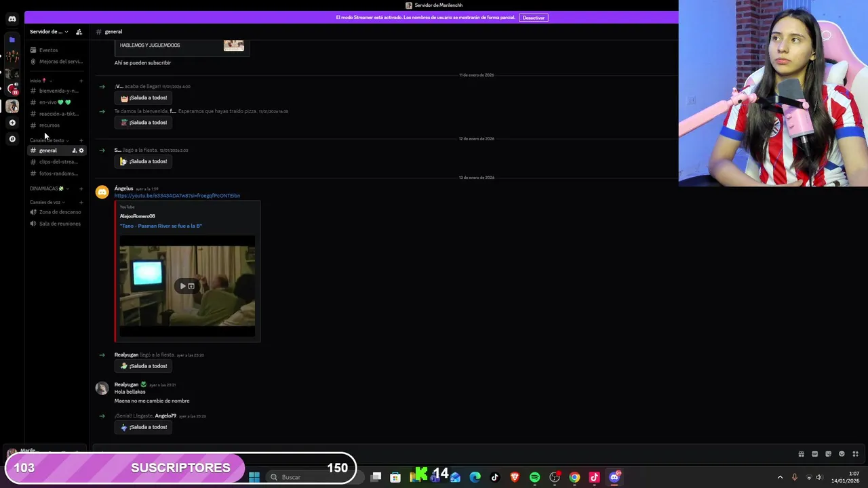Click ¡Saluda a todos! under pizza welcome message
This screenshot has width=868, height=488.
pos(144,123)
